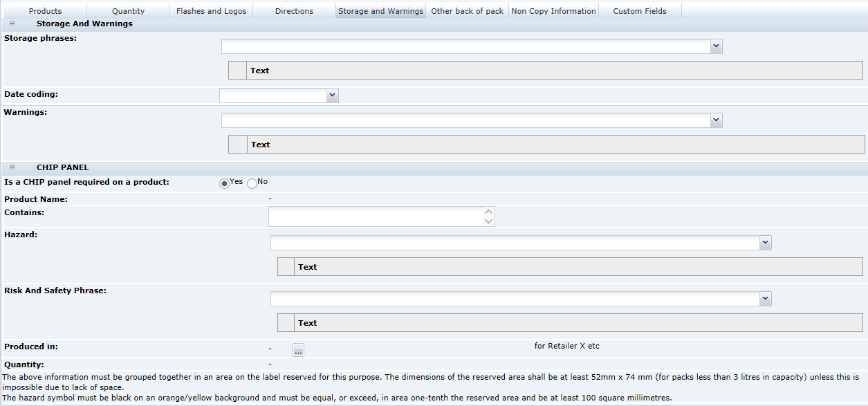
Task: Switch to the Custom Fields tab
Action: pyautogui.click(x=640, y=10)
